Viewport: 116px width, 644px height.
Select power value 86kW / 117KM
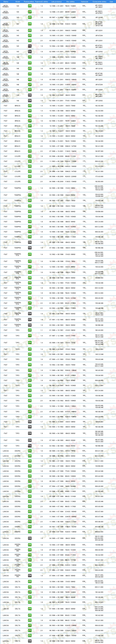[x=70, y=506]
